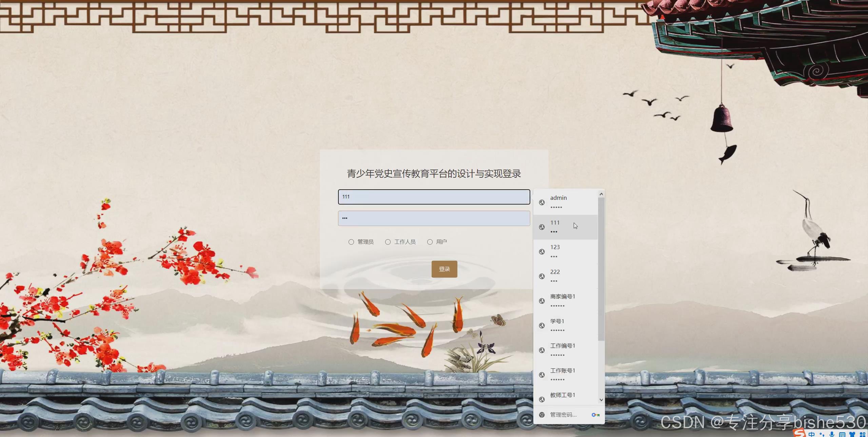Image resolution: width=868 pixels, height=437 pixels.
Task: Click the Sogou voice input microphone icon
Action: (832, 434)
